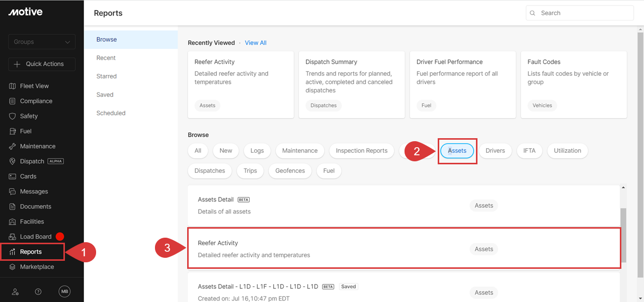This screenshot has width=644, height=302.
Task: Switch to the Starred tab
Action: click(107, 76)
